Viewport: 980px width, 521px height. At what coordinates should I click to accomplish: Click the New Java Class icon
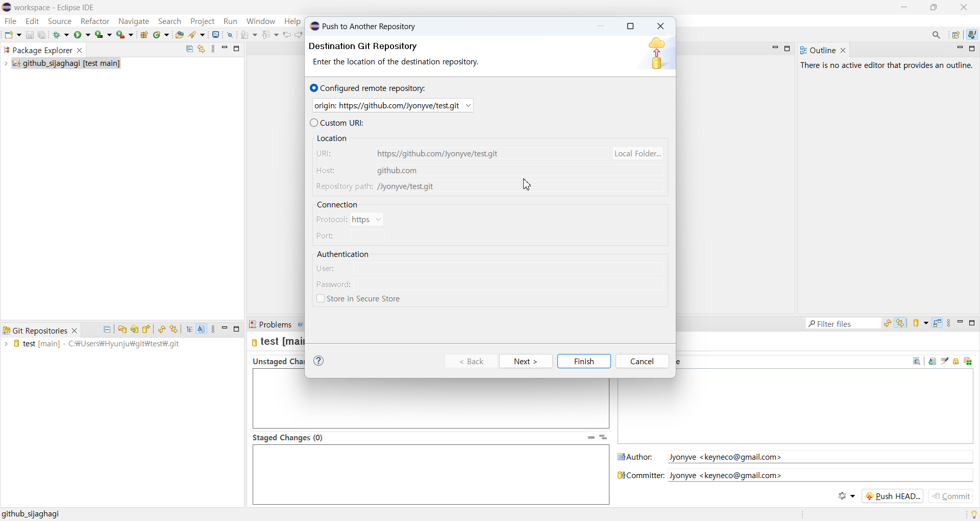tap(157, 35)
